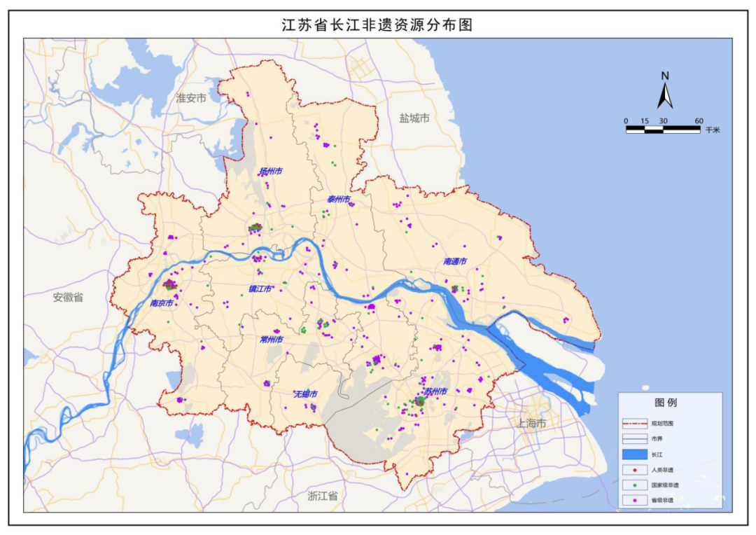The width and height of the screenshot is (756, 535).
Task: Click the 南京市 city label
Action: click(162, 303)
